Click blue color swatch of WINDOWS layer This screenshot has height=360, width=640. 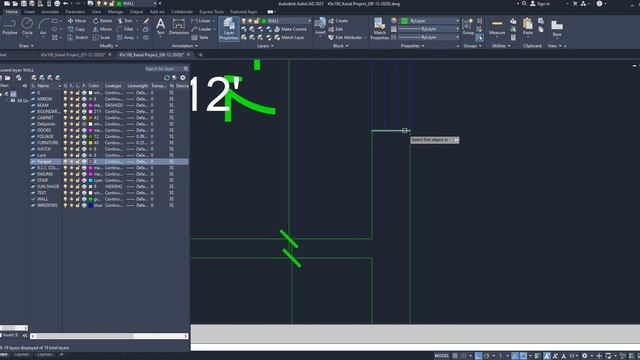[x=91, y=205]
